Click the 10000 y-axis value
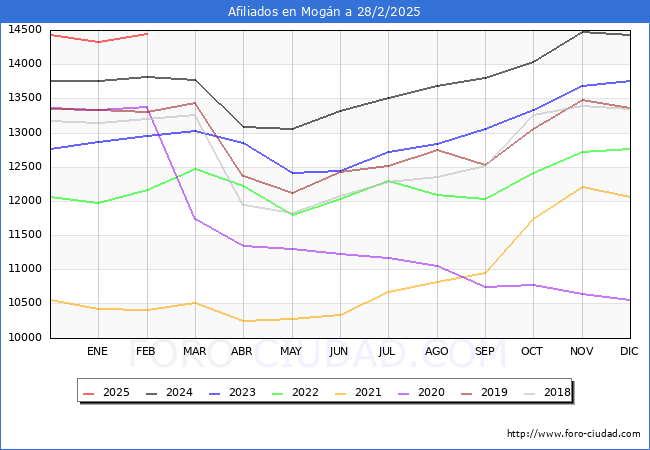 [25, 338]
